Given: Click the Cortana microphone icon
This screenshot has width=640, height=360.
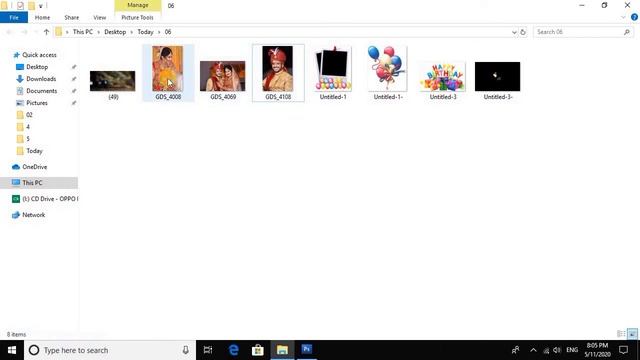Looking at the screenshot, I should point(186,350).
